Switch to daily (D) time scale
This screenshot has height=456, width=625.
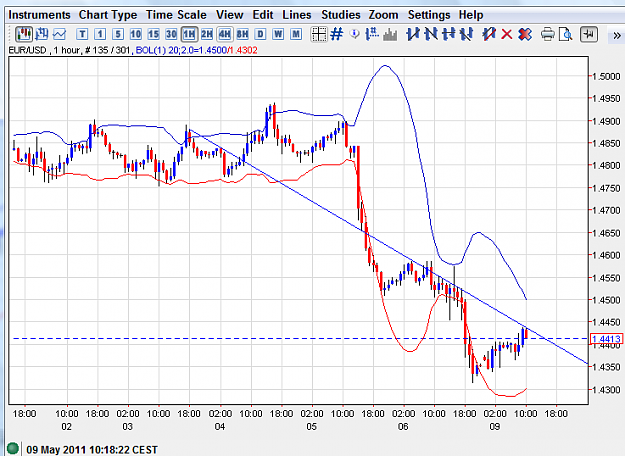click(260, 34)
